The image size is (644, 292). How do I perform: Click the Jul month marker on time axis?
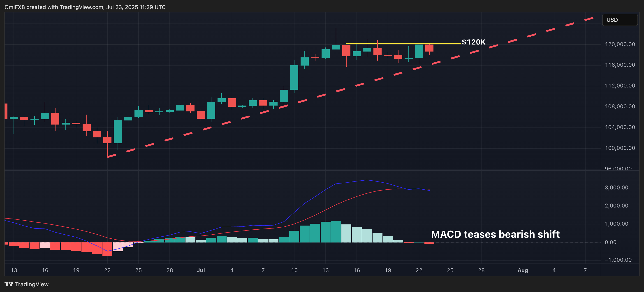coord(201,270)
